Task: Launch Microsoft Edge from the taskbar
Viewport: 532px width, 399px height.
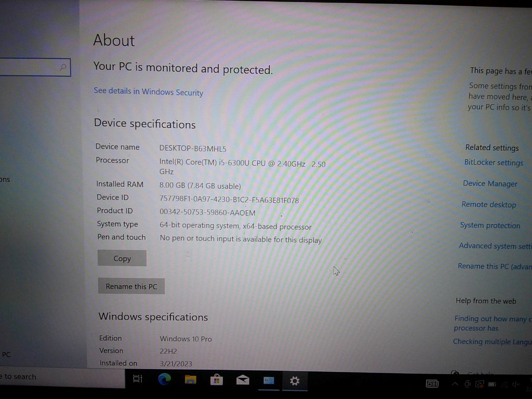Action: (x=164, y=379)
